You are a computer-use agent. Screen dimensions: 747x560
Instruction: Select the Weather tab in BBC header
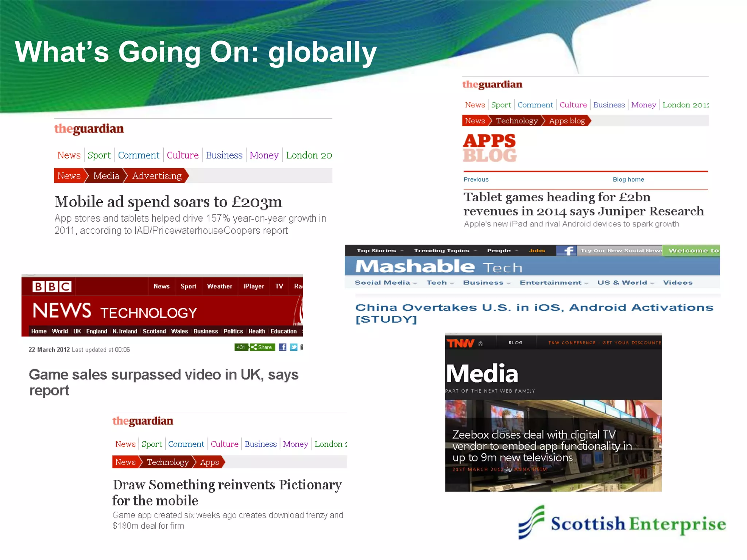click(220, 286)
